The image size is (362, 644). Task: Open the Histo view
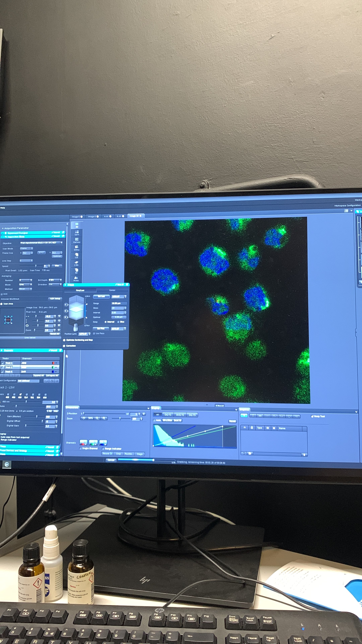click(x=76, y=279)
